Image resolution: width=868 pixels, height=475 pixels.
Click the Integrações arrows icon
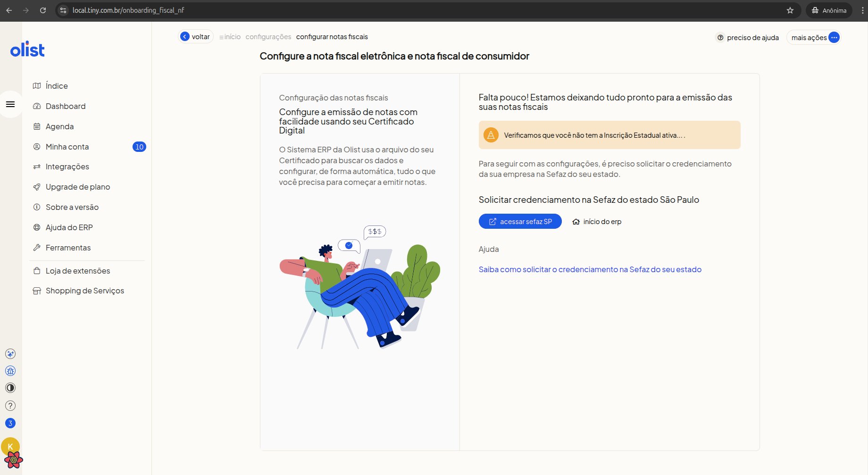point(37,167)
